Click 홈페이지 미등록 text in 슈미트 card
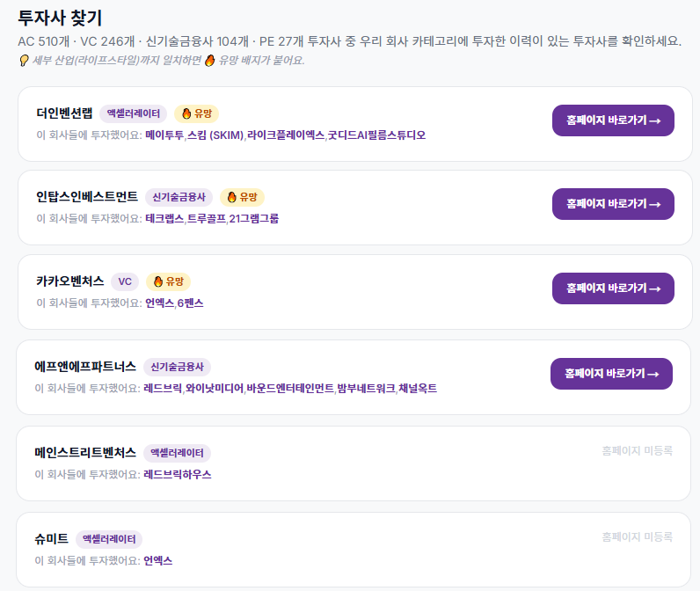Image resolution: width=700 pixels, height=591 pixels. click(x=637, y=537)
